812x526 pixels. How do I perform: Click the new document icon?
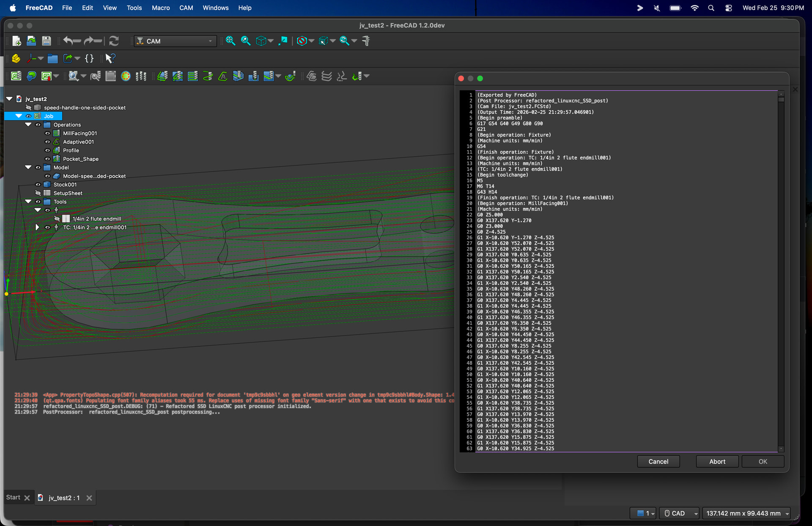(16, 41)
